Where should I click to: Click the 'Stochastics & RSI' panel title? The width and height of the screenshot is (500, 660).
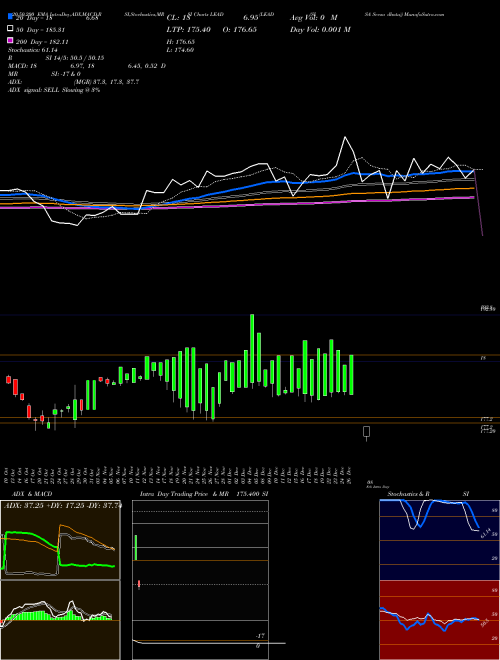point(428,494)
